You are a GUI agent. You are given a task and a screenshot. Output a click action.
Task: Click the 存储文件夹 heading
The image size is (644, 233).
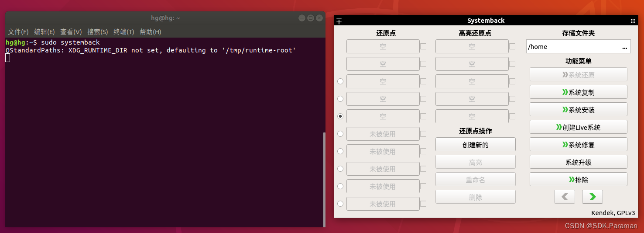[579, 33]
